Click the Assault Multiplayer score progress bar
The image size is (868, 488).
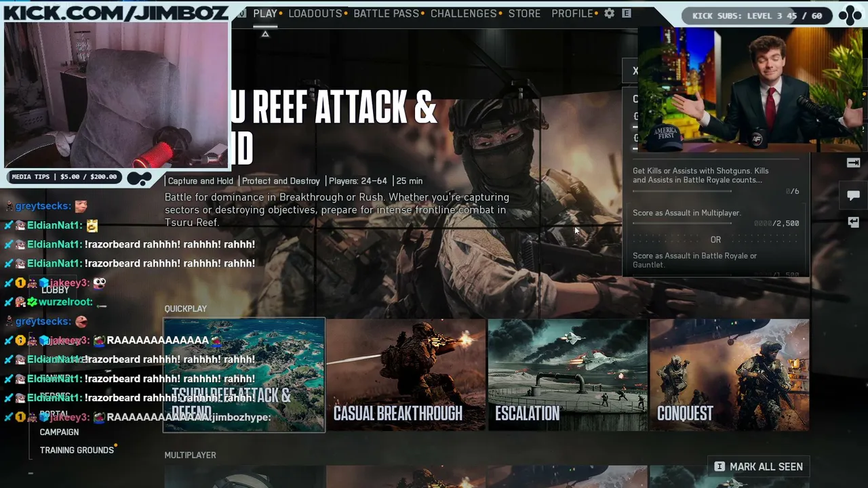click(682, 223)
